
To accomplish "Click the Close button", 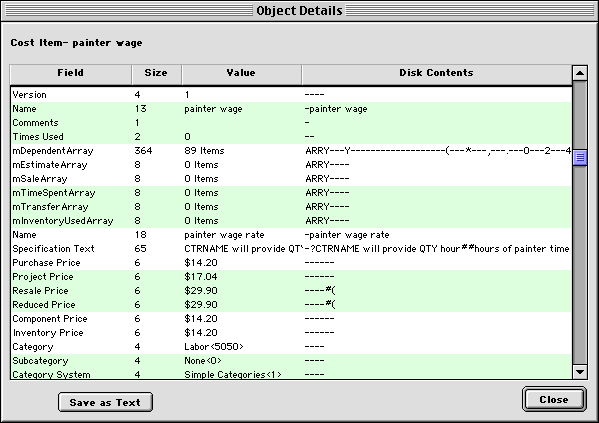I will (554, 400).
